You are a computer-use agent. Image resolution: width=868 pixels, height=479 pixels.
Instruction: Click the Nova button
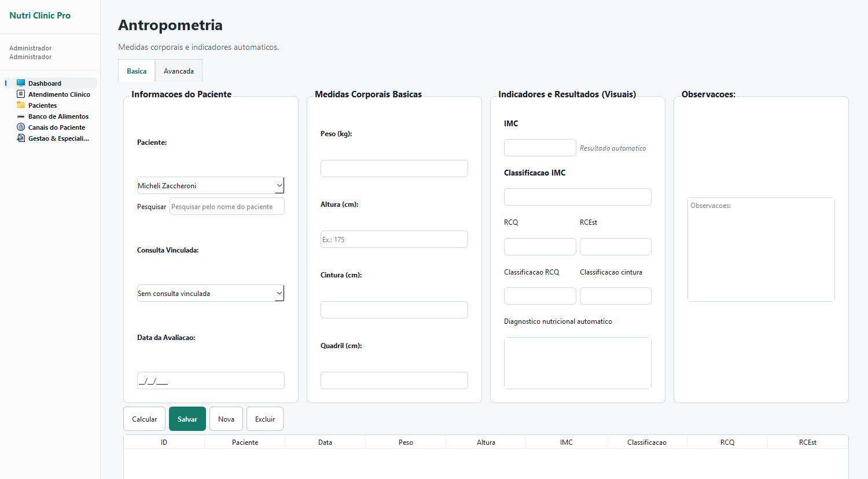click(x=226, y=419)
